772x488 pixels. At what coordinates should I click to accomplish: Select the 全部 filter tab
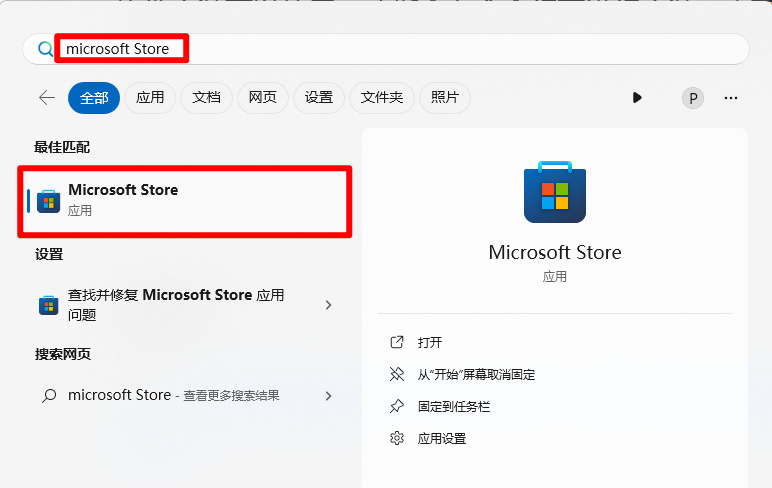[x=94, y=98]
